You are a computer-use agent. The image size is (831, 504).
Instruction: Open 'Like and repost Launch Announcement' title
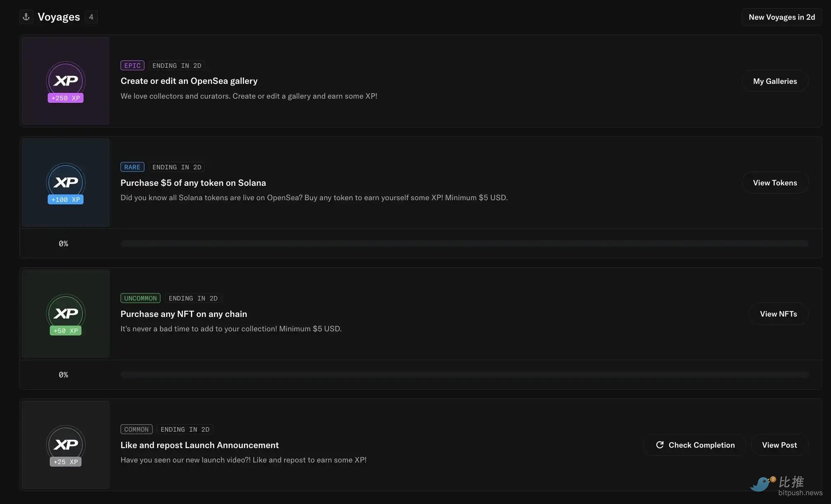[x=200, y=445]
